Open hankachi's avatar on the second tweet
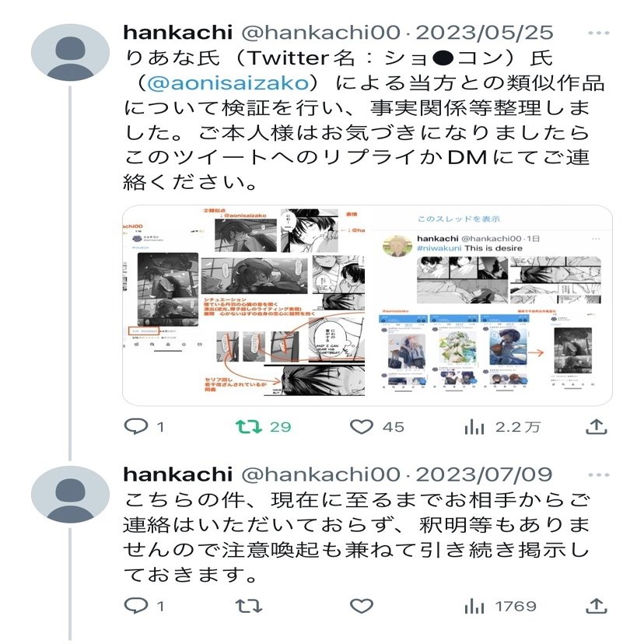 click(70, 494)
